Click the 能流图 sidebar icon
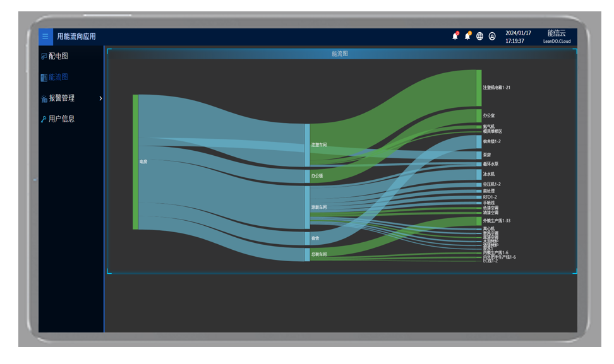This screenshot has height=364, width=614. point(44,78)
